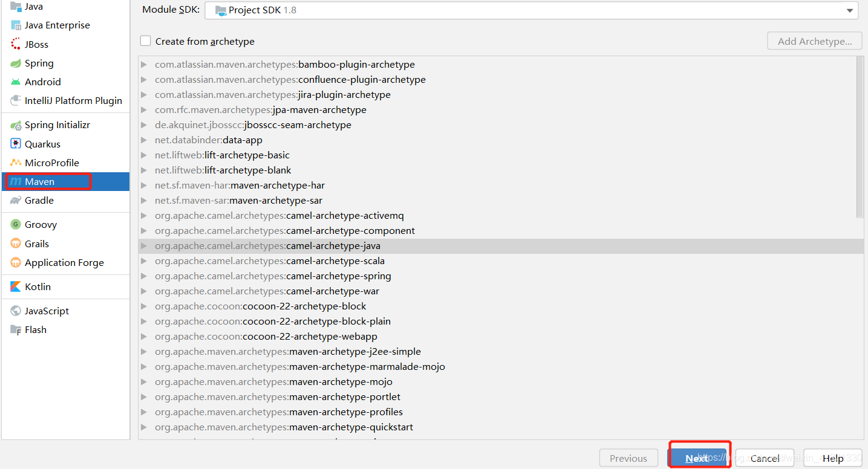
Task: Select Spring Initializr project type
Action: click(x=65, y=125)
